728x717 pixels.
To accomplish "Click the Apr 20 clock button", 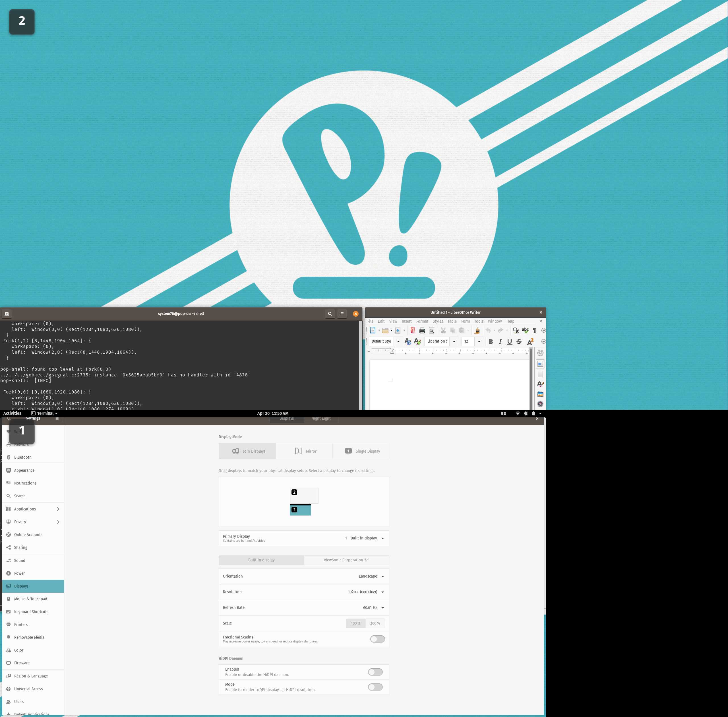I will click(273, 413).
